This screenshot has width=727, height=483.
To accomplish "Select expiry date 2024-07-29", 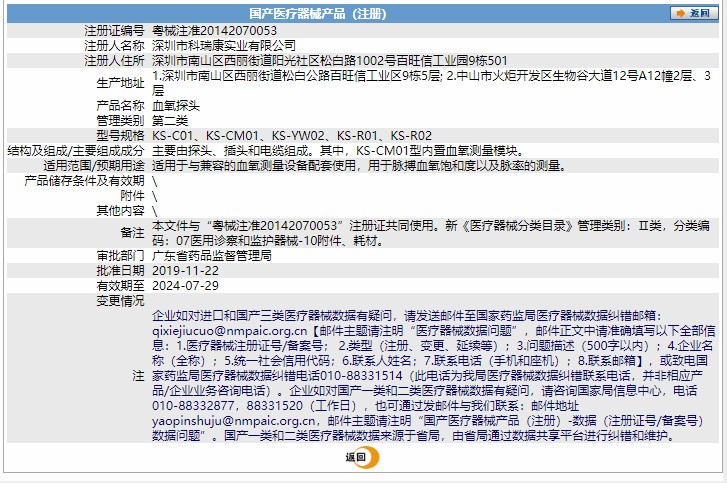I will click(x=185, y=286).
